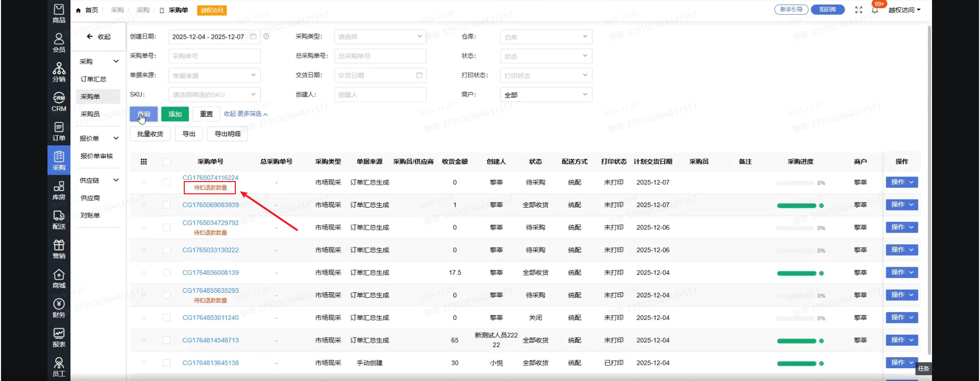The width and height of the screenshot is (980, 381).
Task: Open the 采购类型 dropdown
Action: tap(380, 37)
